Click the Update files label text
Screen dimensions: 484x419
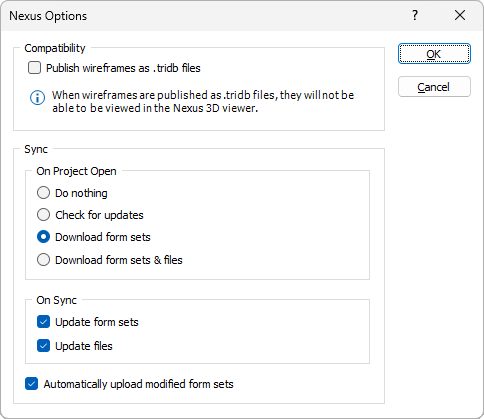tap(84, 346)
